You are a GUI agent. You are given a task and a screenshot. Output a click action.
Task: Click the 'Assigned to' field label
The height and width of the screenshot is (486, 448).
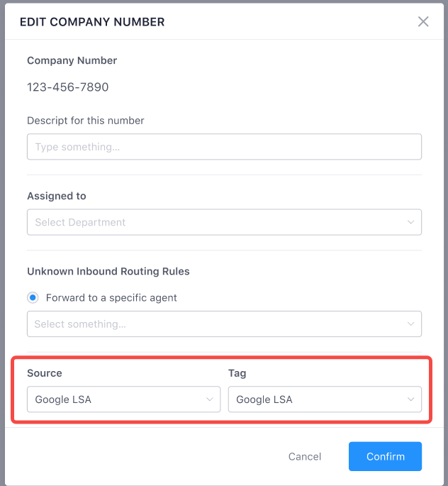[56, 196]
